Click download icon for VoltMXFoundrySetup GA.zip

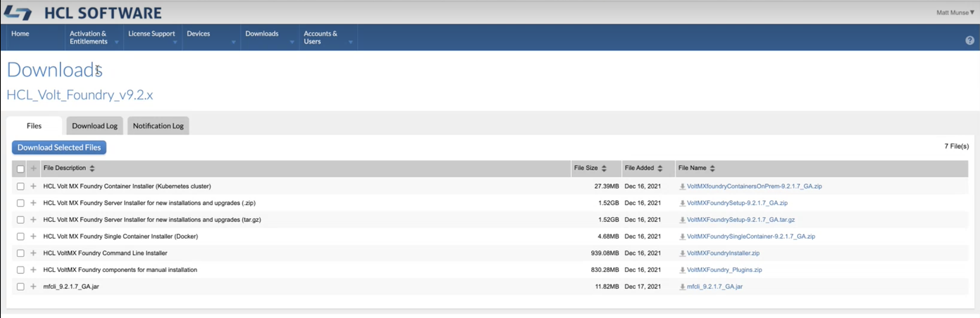[x=682, y=203]
